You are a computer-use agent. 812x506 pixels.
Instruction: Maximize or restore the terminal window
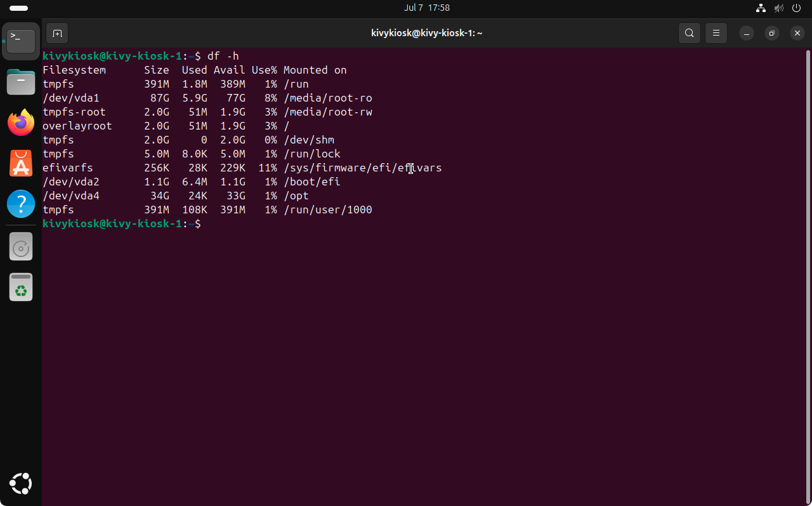pos(772,33)
